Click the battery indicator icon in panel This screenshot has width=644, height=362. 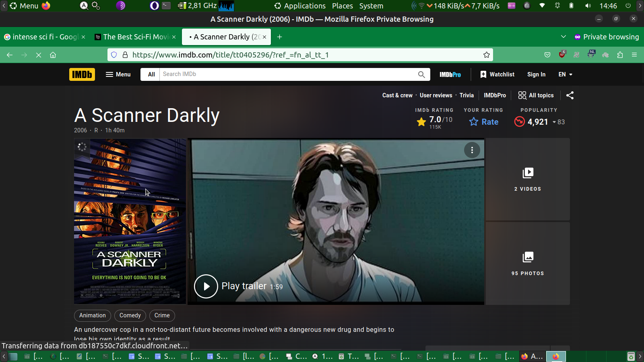pos(571,6)
